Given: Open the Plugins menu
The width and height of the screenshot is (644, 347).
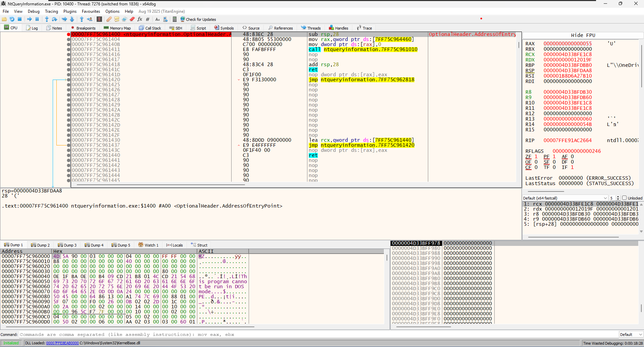Looking at the screenshot, I should pyautogui.click(x=70, y=11).
